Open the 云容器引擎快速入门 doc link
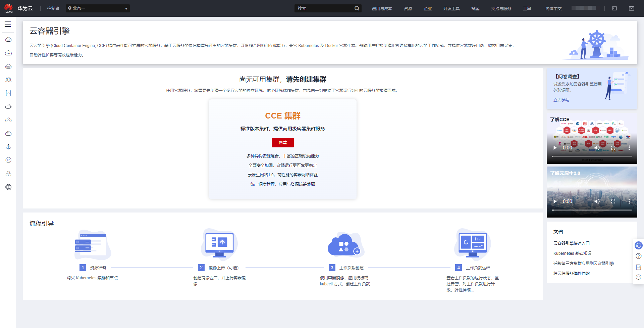The image size is (644, 328). (x=572, y=243)
